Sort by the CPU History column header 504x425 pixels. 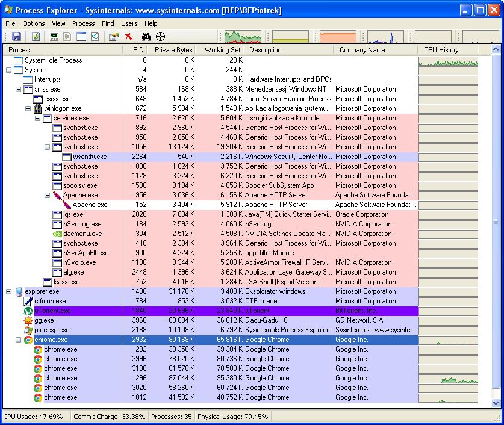pos(448,50)
